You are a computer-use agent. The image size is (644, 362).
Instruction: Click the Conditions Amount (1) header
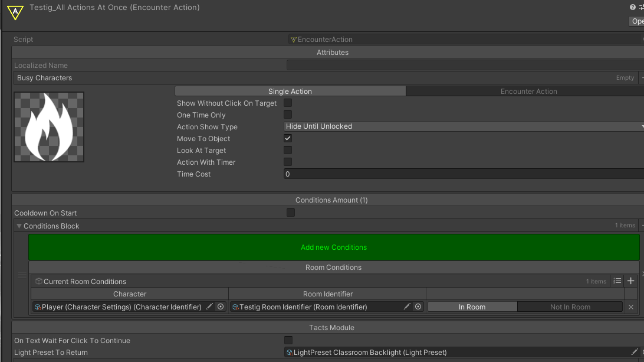pyautogui.click(x=331, y=200)
